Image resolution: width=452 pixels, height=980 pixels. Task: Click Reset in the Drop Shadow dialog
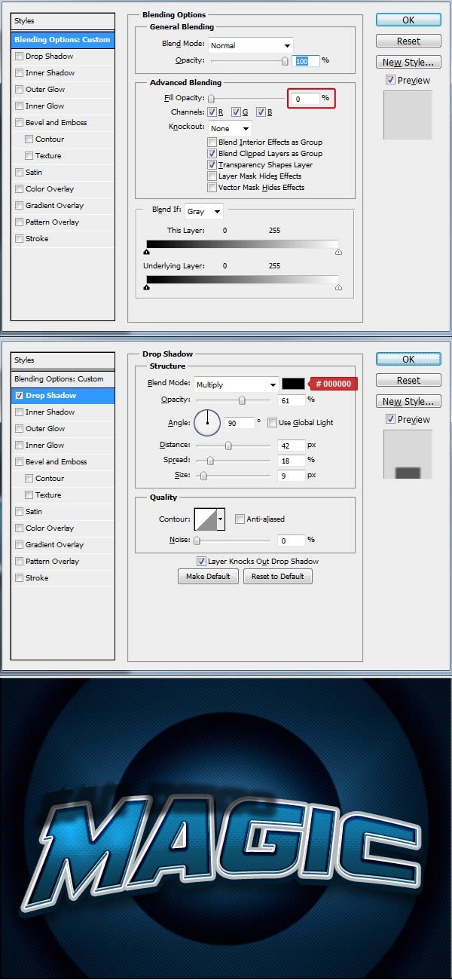click(x=408, y=381)
